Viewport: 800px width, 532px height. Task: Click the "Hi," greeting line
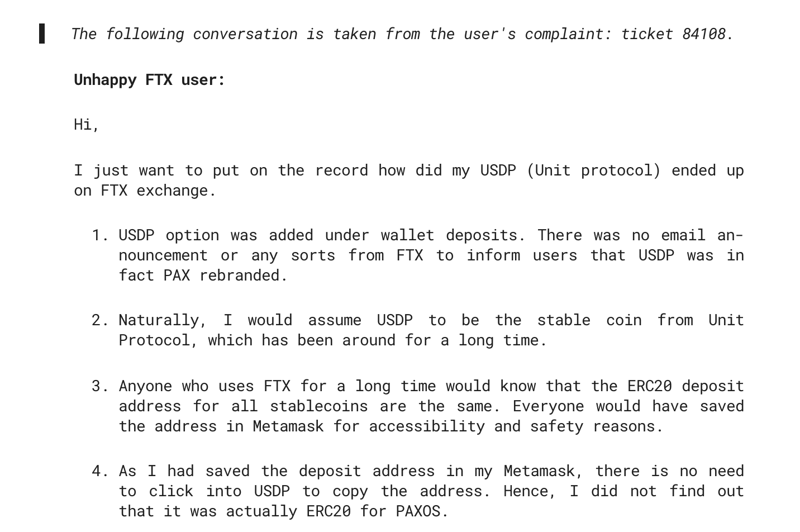point(87,124)
